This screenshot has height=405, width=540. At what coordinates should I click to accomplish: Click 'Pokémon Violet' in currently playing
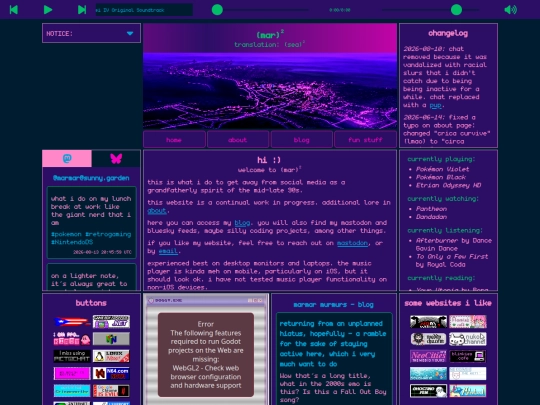442,169
